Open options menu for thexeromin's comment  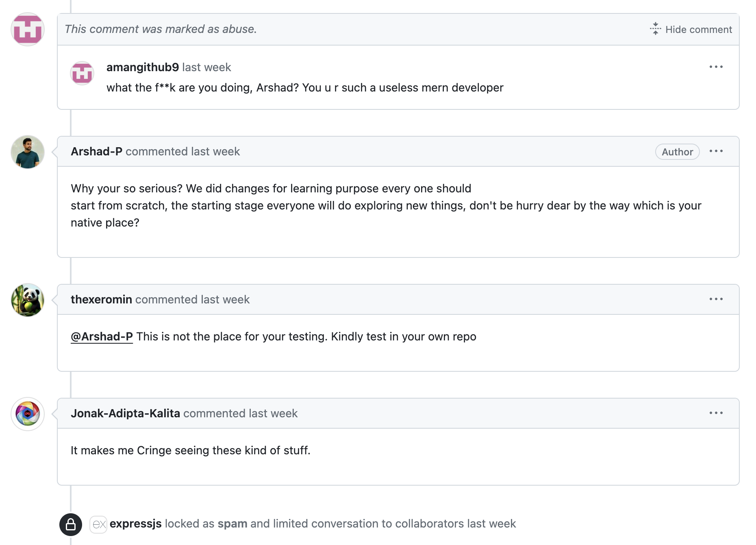716,299
